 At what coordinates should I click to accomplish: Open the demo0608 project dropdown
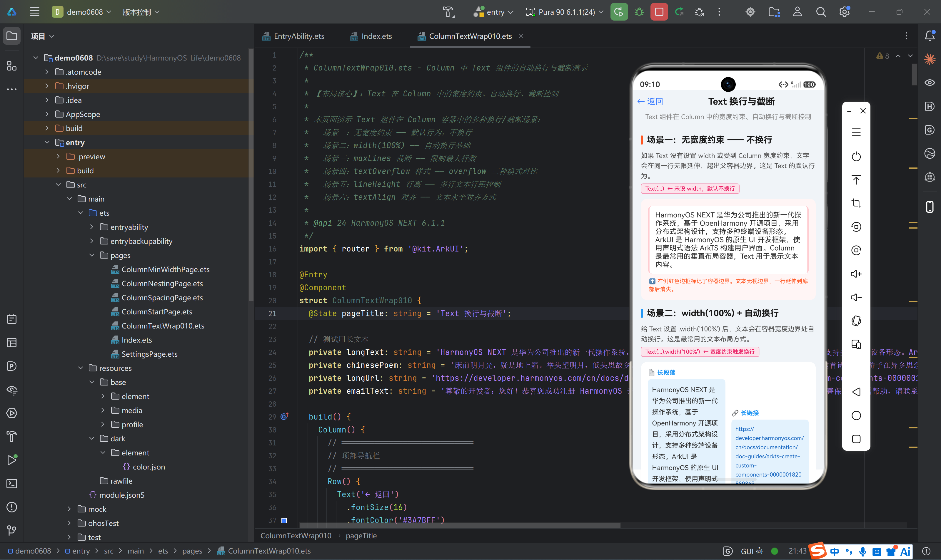click(x=81, y=12)
